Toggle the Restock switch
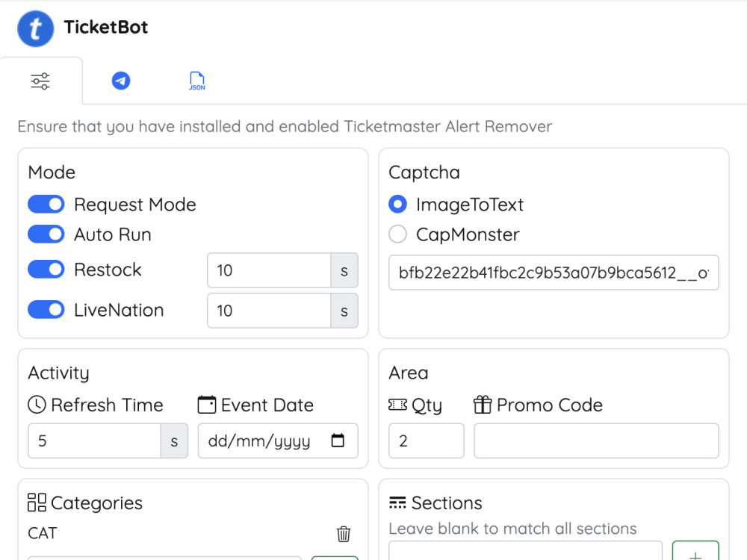The image size is (747, 560). [46, 270]
